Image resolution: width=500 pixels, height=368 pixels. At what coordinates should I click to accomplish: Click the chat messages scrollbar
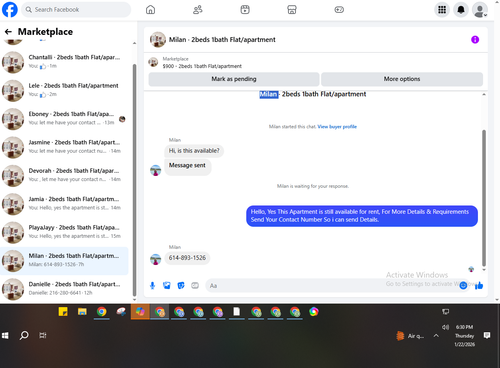[x=484, y=197]
